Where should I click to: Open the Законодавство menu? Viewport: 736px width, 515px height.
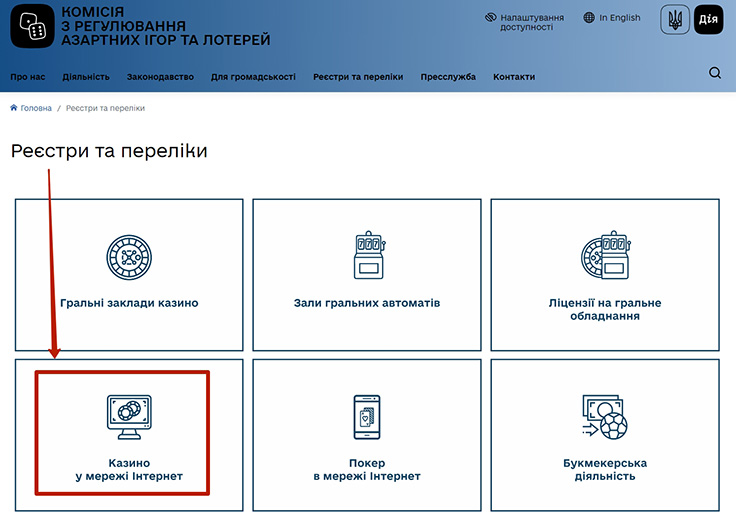160,77
